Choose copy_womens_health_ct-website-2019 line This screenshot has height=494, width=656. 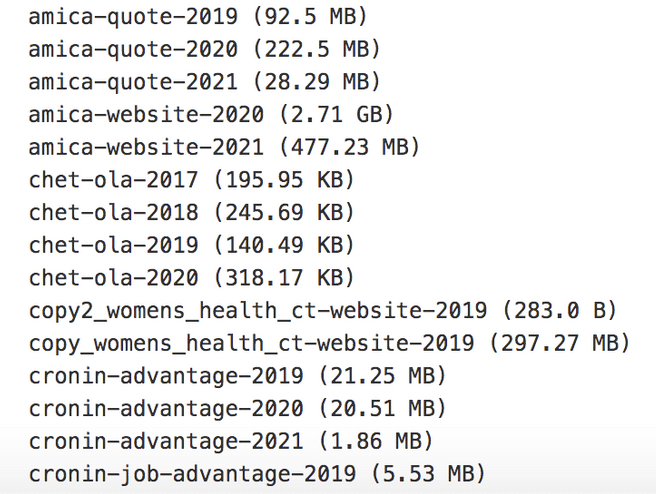pos(329,343)
